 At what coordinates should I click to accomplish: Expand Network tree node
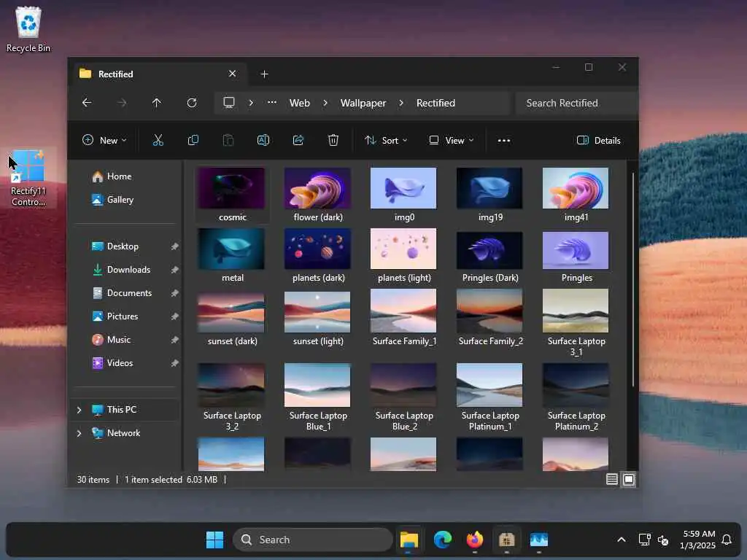pyautogui.click(x=79, y=433)
